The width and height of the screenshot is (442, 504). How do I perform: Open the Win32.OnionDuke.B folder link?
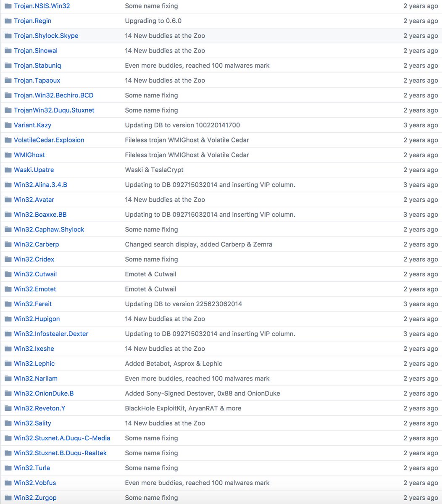(44, 393)
